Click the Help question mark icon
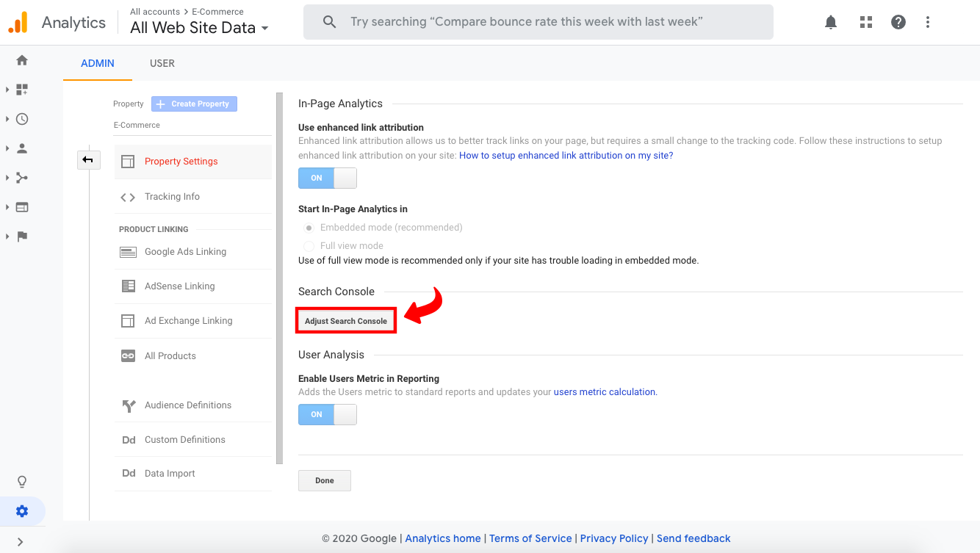Viewport: 980px width, 553px height. [898, 22]
